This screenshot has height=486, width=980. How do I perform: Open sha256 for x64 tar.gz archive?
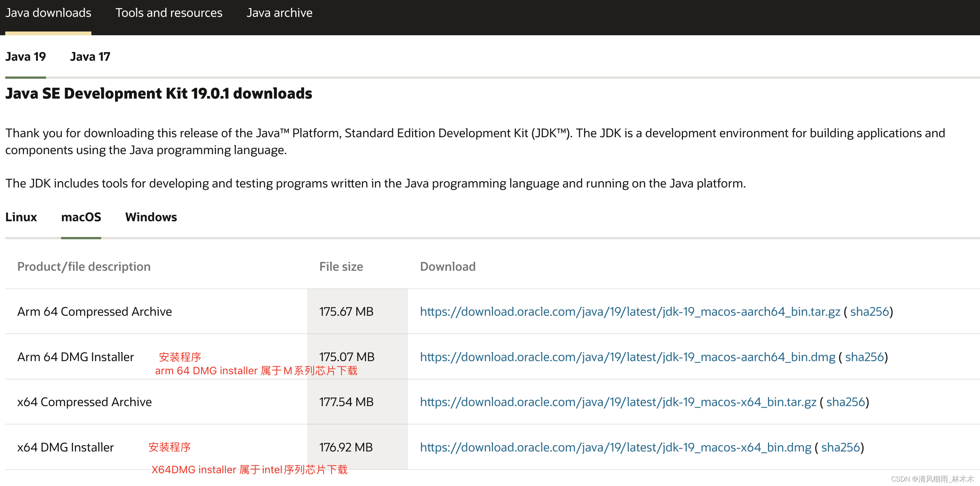pos(846,402)
